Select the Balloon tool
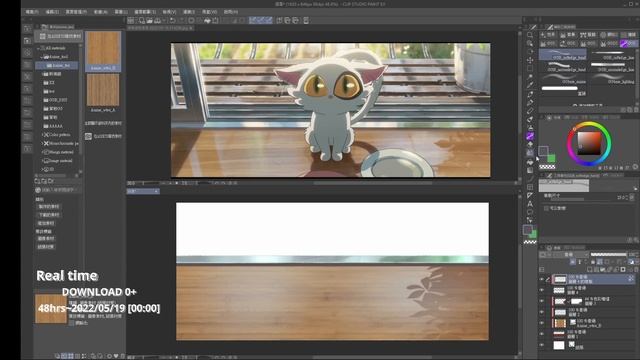This screenshot has height=360, width=640. [x=530, y=212]
